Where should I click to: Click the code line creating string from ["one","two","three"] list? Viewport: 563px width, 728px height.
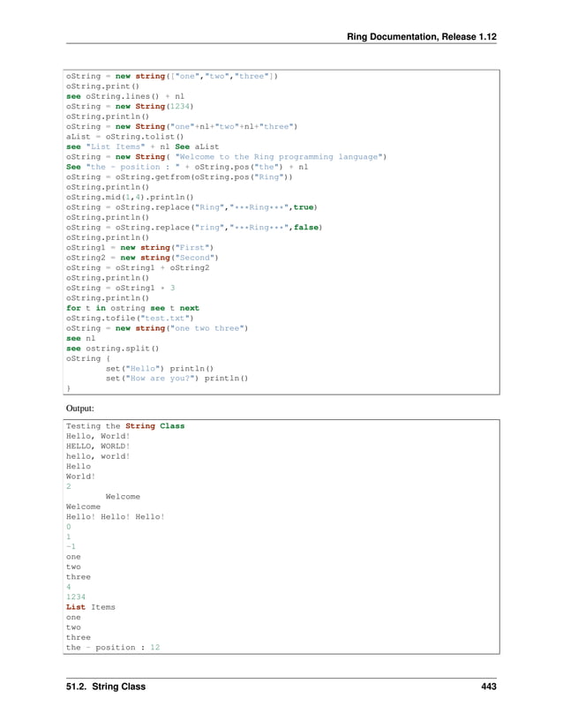tap(172, 76)
